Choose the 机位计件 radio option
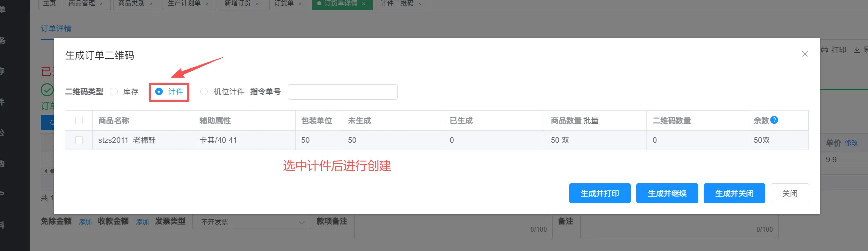This screenshot has height=251, width=868. pos(204,92)
